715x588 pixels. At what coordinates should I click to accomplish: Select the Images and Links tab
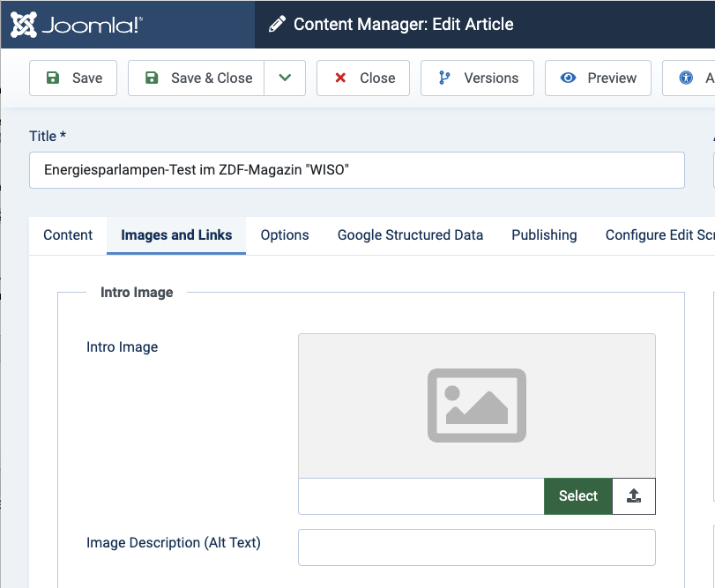(176, 234)
